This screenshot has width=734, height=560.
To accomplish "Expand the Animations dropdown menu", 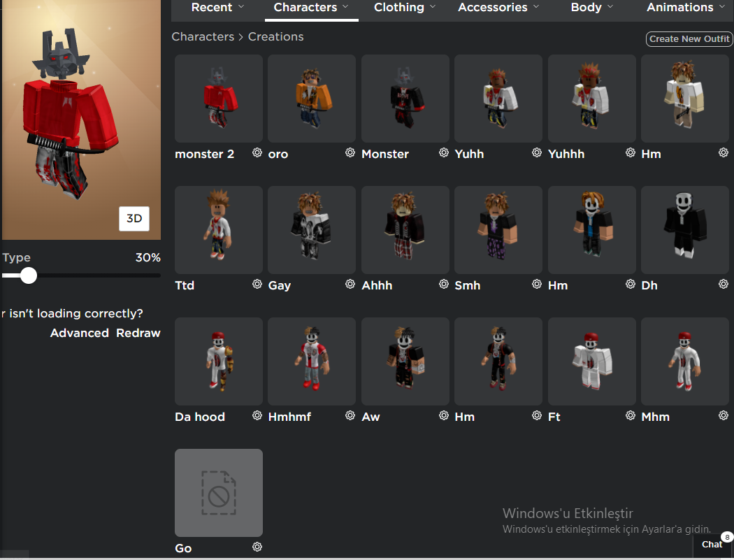I will click(686, 8).
